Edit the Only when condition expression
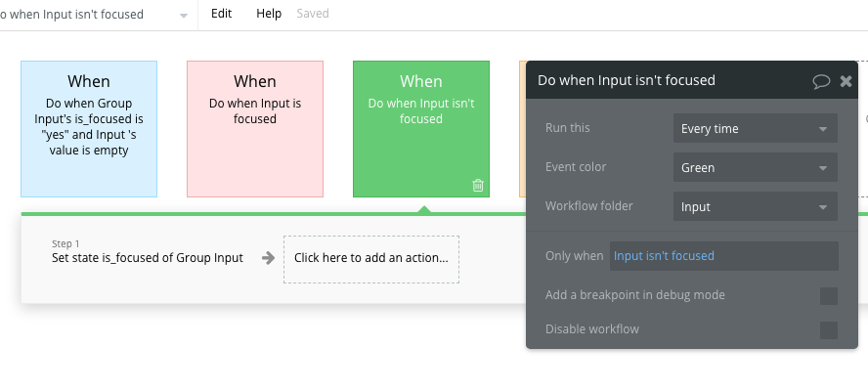The image size is (868, 391). pos(723,256)
